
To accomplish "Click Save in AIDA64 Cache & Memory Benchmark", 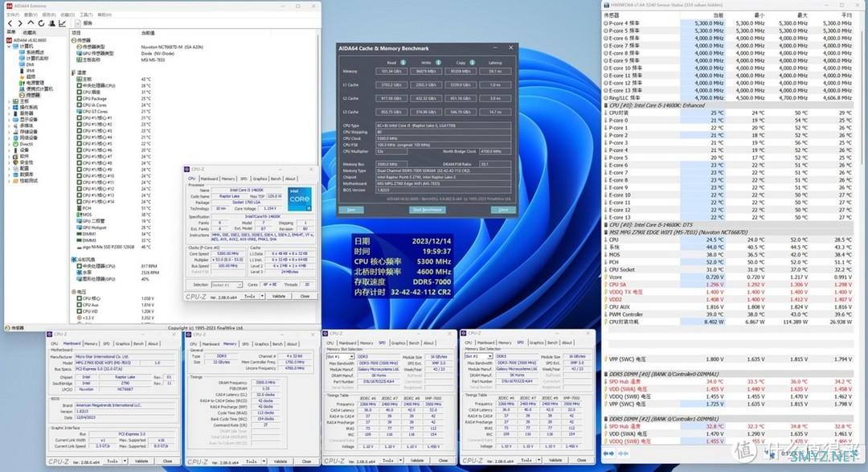I will (x=351, y=210).
